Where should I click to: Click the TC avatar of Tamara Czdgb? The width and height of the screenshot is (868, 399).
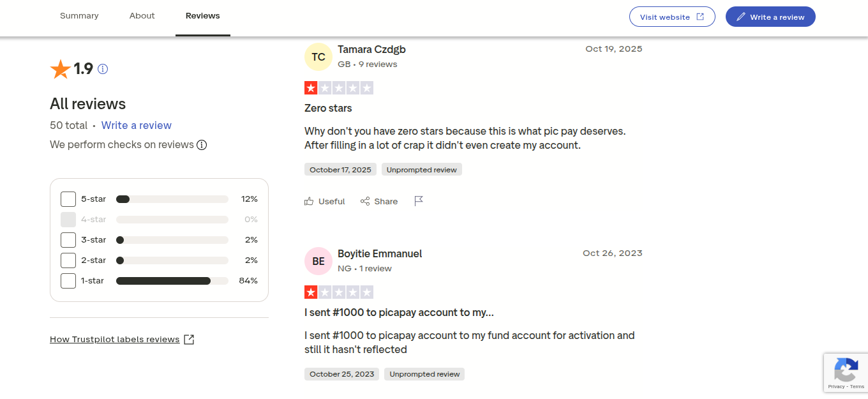(x=318, y=57)
